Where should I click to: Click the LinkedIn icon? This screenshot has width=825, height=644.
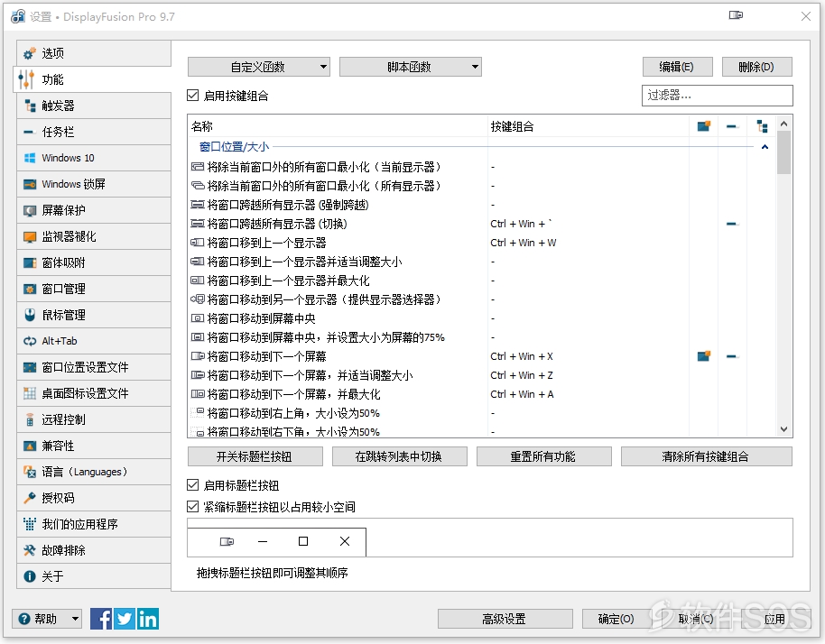[x=148, y=619]
